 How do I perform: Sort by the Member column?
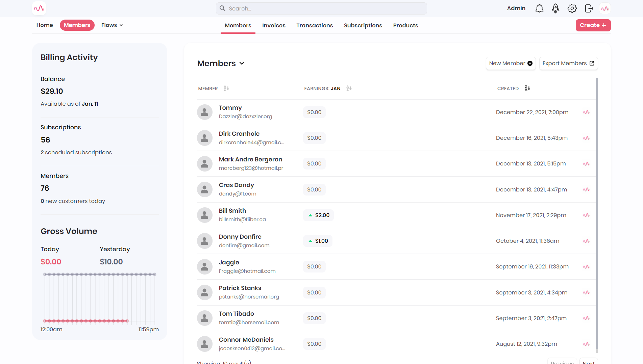tap(226, 88)
